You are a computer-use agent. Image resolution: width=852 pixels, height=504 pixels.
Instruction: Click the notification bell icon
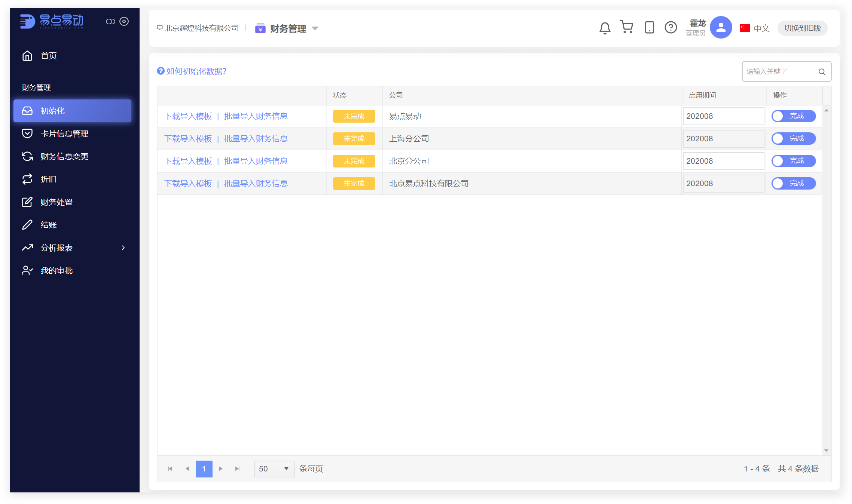click(x=605, y=28)
